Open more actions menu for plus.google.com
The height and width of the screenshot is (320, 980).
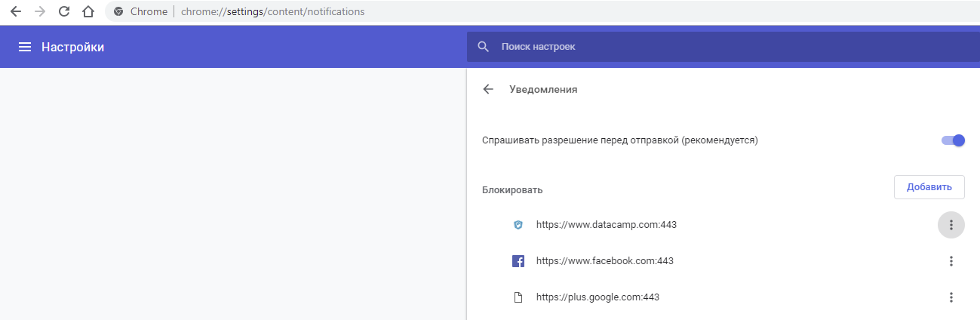pyautogui.click(x=951, y=297)
